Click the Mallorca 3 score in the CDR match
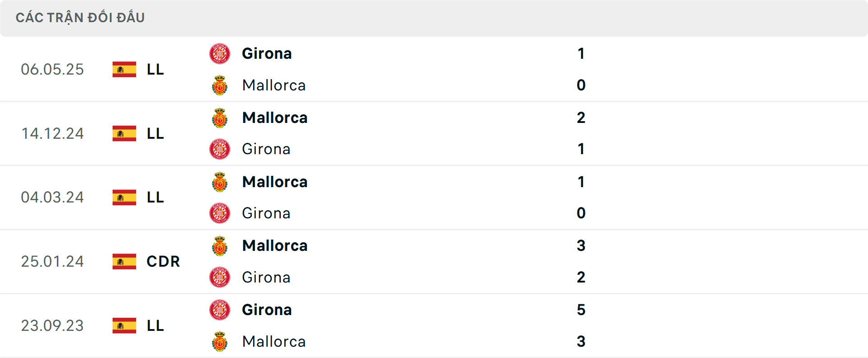Viewport: 868px width, 358px height. 581,245
